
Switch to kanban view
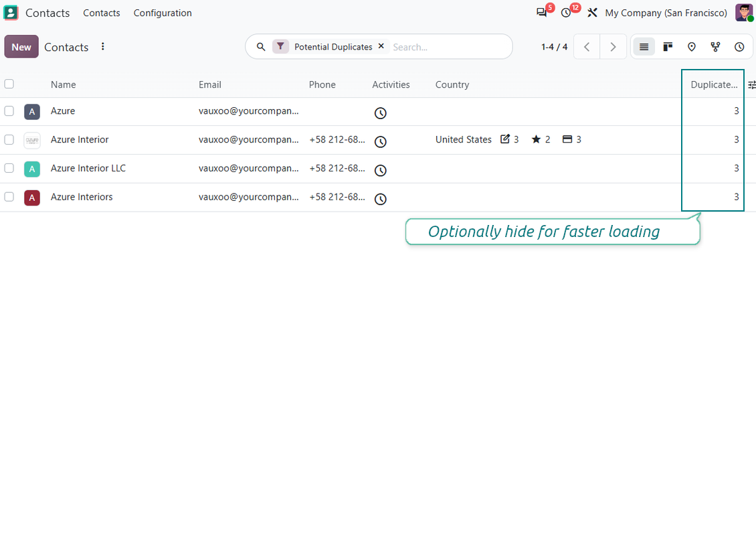(x=668, y=47)
